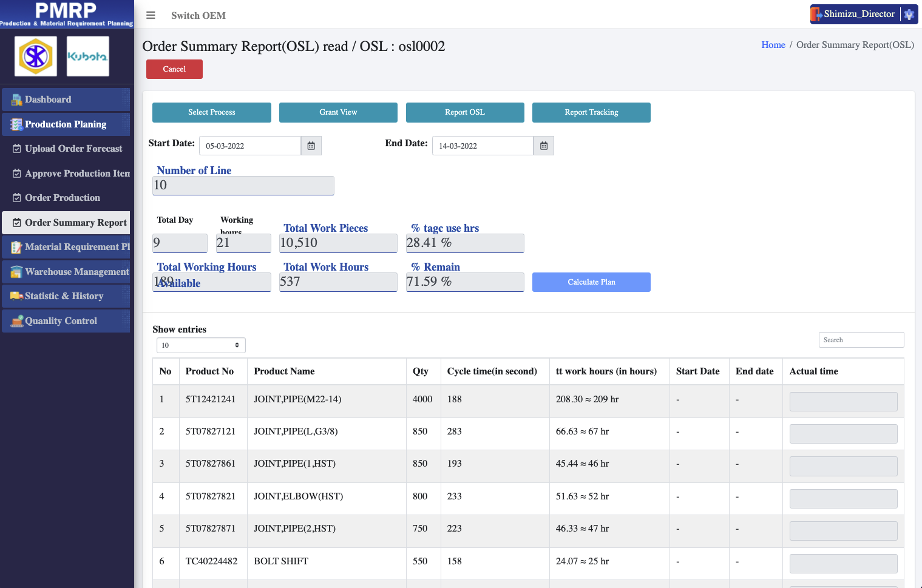
Task: Go to Upload Order Forecast
Action: pyautogui.click(x=73, y=149)
